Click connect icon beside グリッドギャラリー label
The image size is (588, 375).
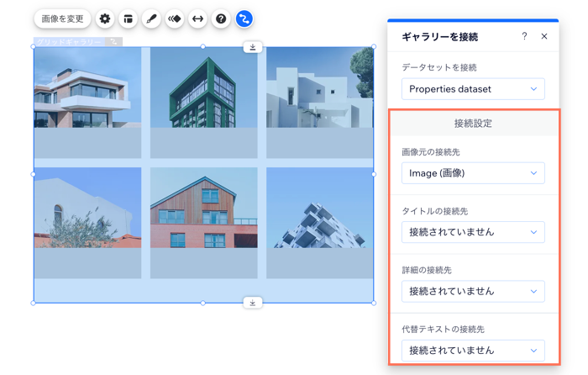pos(113,42)
